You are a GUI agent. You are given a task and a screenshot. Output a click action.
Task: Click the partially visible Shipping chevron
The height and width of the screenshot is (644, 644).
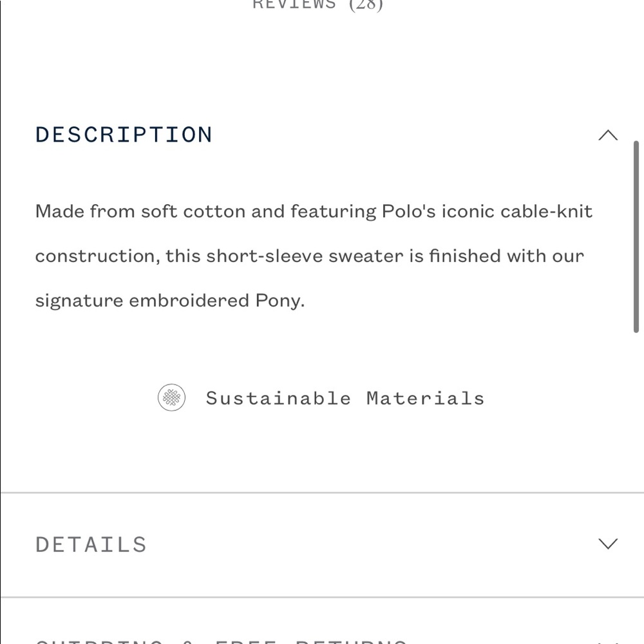pyautogui.click(x=608, y=641)
